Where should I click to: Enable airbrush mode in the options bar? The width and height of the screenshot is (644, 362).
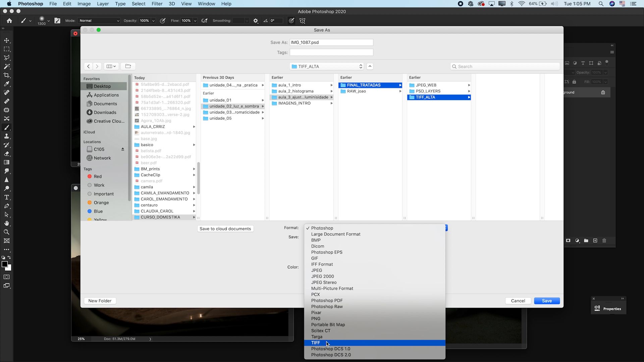pos(205,20)
